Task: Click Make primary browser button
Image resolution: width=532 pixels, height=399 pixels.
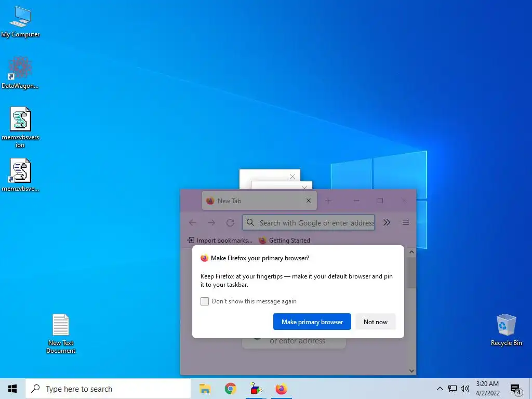Action: [312, 322]
